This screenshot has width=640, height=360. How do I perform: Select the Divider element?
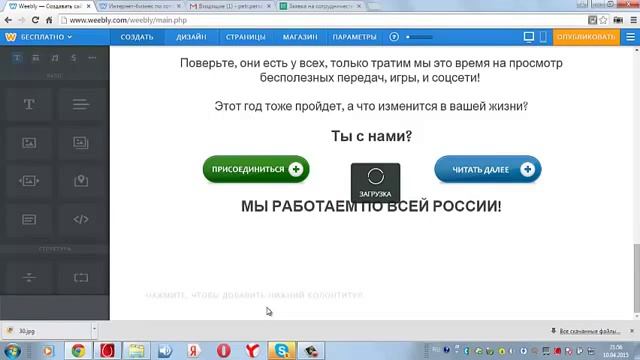[29, 278]
